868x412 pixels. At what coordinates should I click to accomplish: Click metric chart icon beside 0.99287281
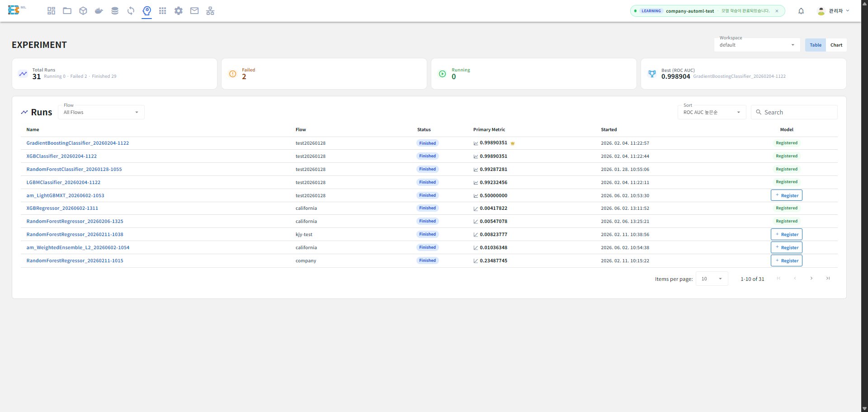(476, 169)
